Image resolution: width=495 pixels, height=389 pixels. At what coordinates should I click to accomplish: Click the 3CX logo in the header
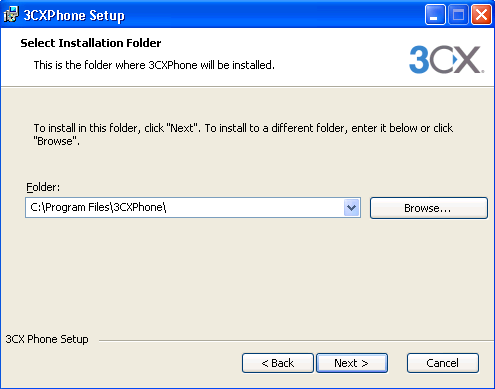[x=446, y=60]
